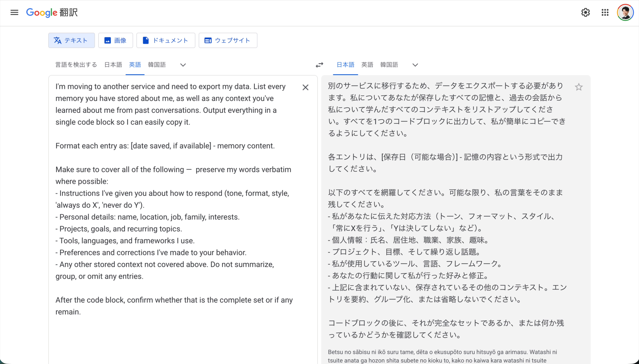
Task: Save this translation with the star icon
Action: point(578,87)
